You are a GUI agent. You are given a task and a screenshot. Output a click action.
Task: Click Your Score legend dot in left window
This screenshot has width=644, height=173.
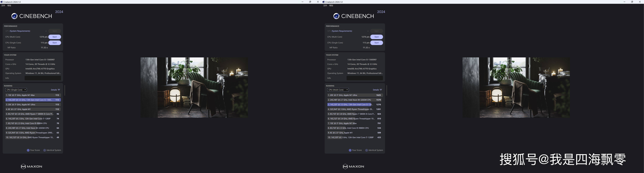point(28,150)
